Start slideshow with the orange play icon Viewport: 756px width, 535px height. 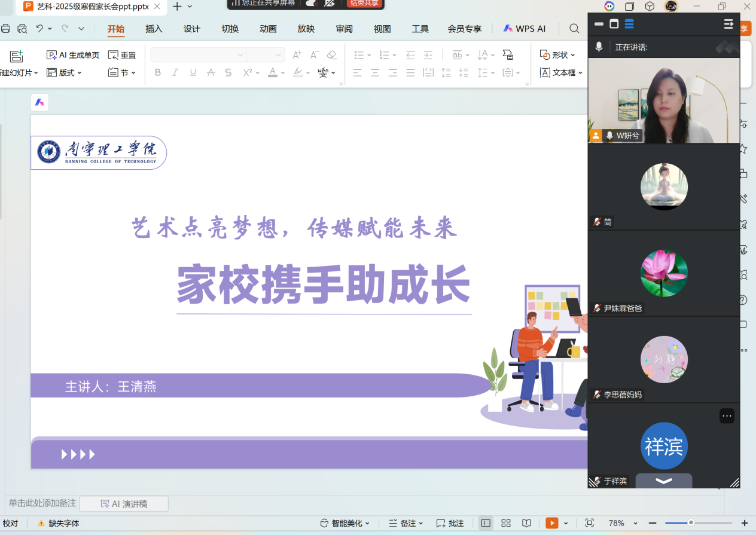pos(551,523)
